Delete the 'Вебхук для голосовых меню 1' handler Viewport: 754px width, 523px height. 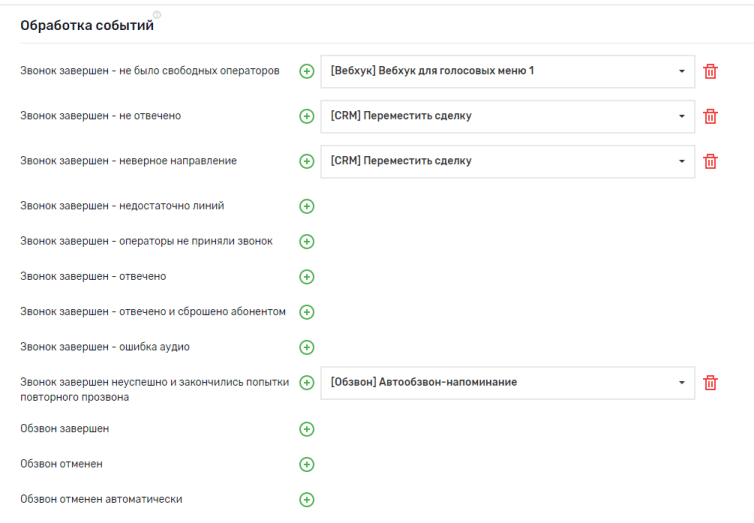pyautogui.click(x=711, y=72)
